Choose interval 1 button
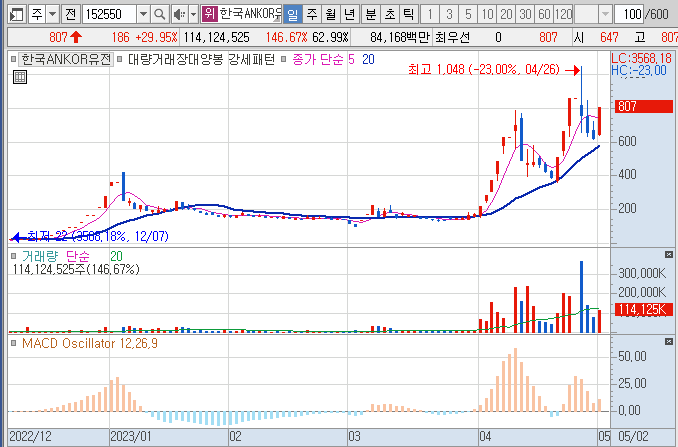The image size is (678, 447). pyautogui.click(x=430, y=14)
